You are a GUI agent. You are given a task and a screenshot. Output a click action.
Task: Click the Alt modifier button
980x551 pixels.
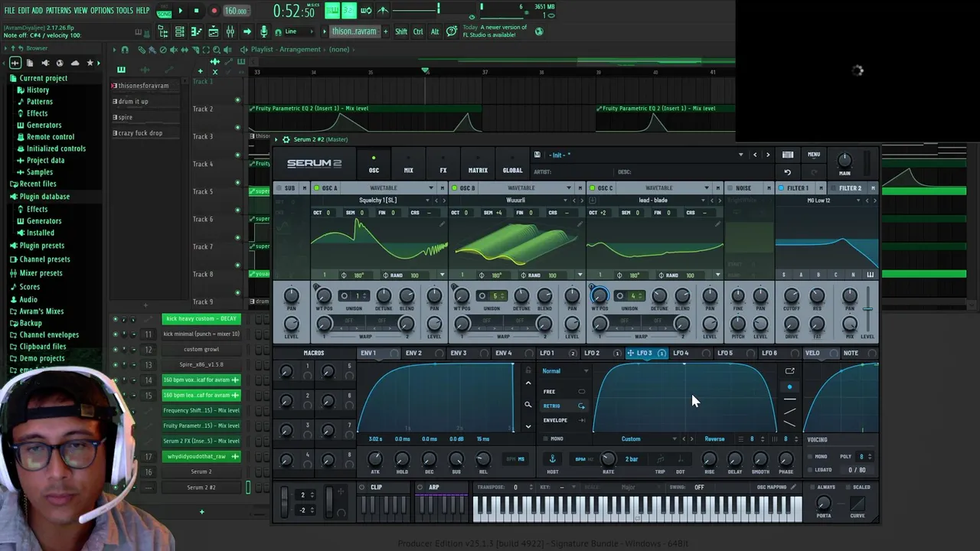[435, 31]
